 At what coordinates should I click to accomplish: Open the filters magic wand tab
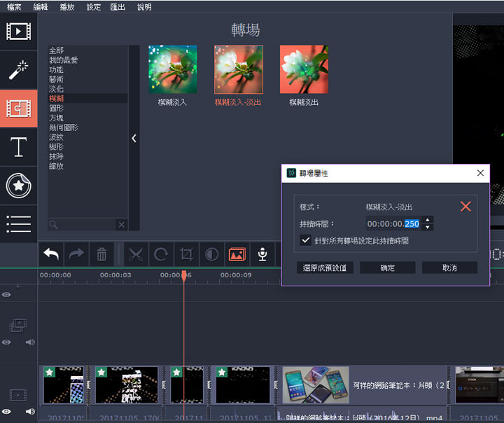pos(19,69)
